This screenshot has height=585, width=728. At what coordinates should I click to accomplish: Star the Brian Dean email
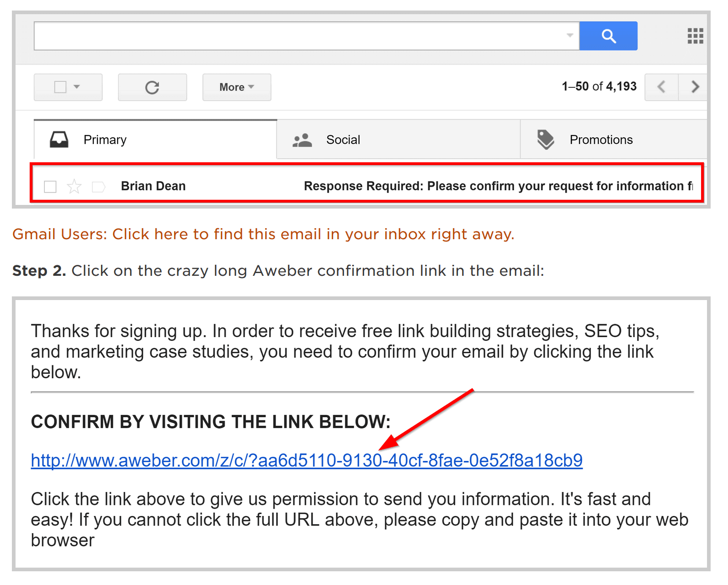pyautogui.click(x=74, y=186)
